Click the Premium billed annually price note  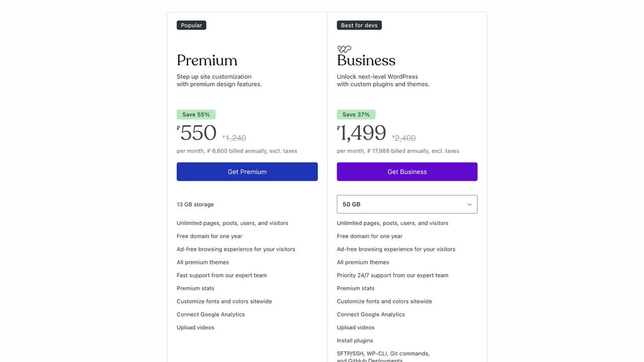[x=237, y=151]
